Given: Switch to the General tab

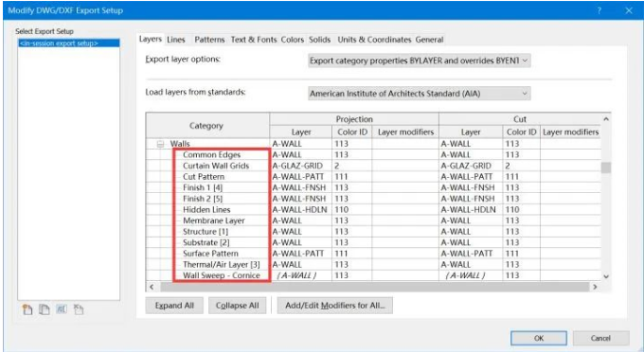Looking at the screenshot, I should tap(429, 40).
